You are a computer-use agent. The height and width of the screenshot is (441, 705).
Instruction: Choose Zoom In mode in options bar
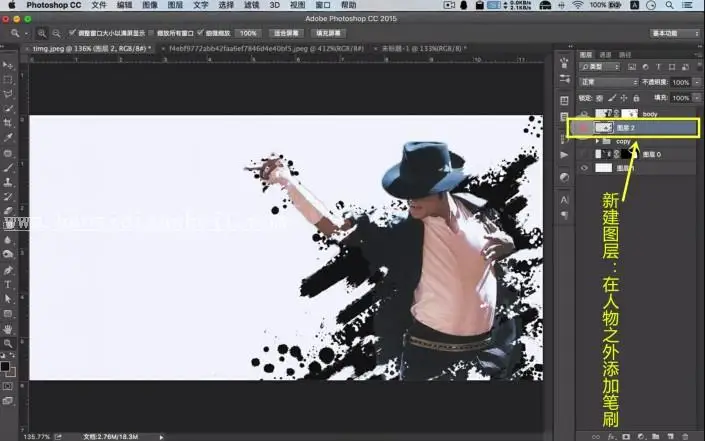tap(42, 33)
